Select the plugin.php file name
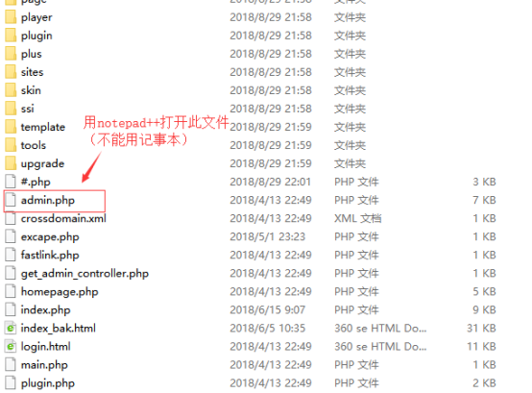The width and height of the screenshot is (532, 393). point(47,383)
